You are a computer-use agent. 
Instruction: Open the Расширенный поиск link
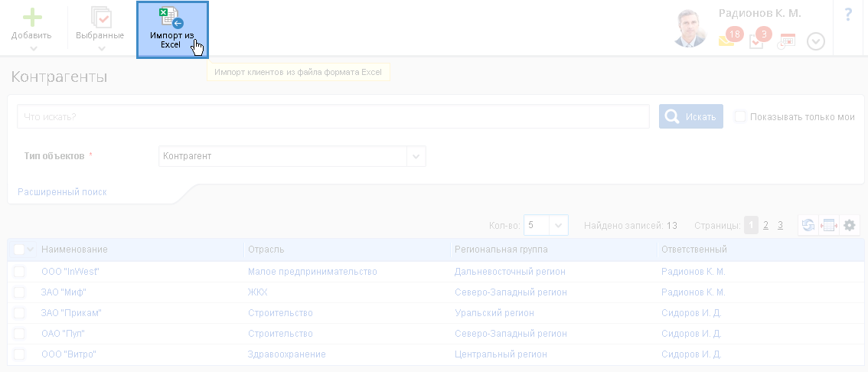pos(62,192)
